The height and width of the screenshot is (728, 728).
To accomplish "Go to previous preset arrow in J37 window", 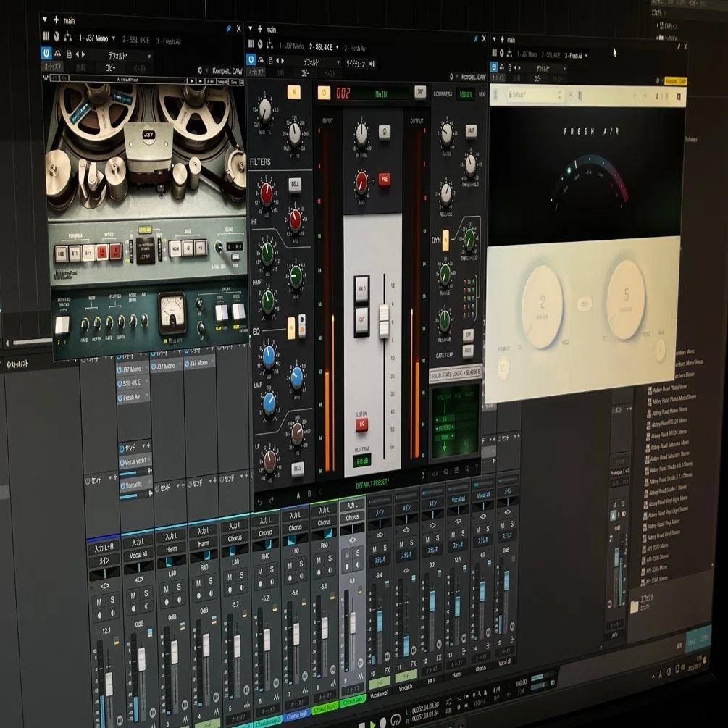I will pos(78,54).
